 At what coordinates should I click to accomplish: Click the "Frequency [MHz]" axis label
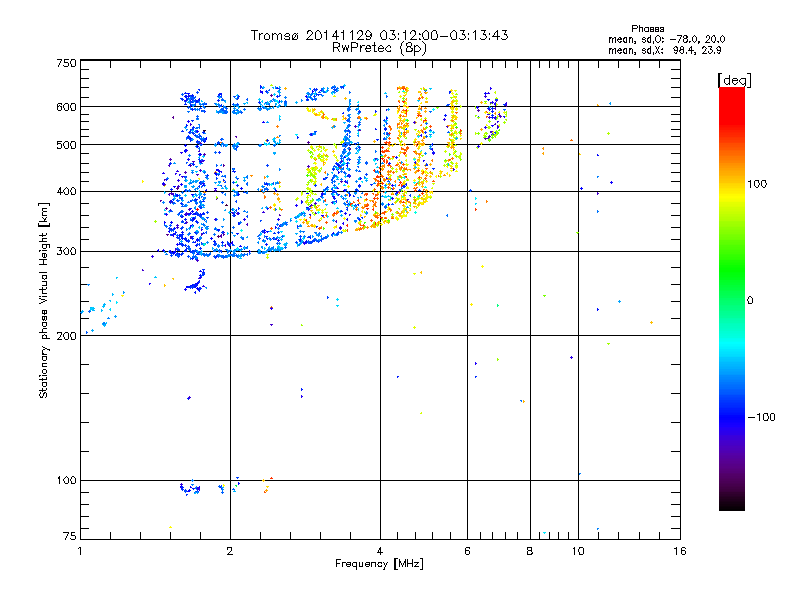[x=379, y=564]
